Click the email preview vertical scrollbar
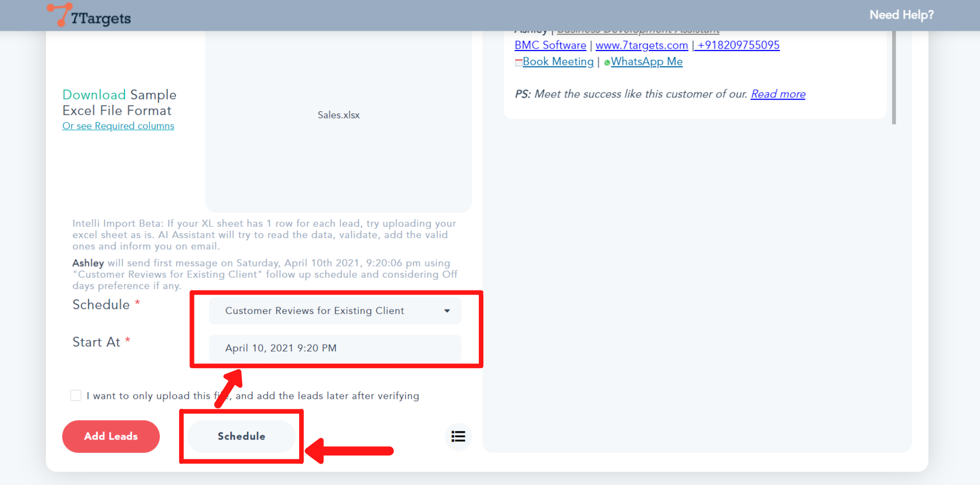980x485 pixels. point(894,77)
